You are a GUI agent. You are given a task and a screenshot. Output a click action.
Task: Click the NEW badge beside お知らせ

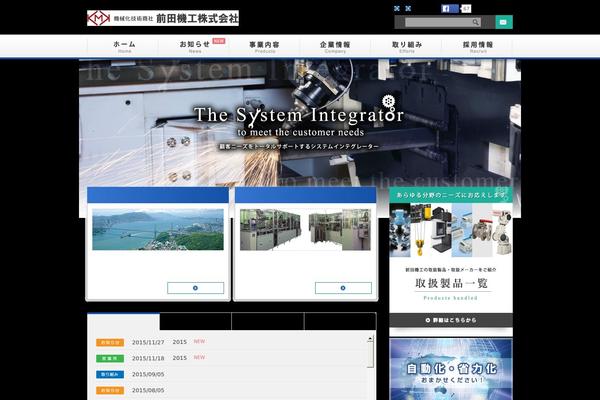pos(219,41)
